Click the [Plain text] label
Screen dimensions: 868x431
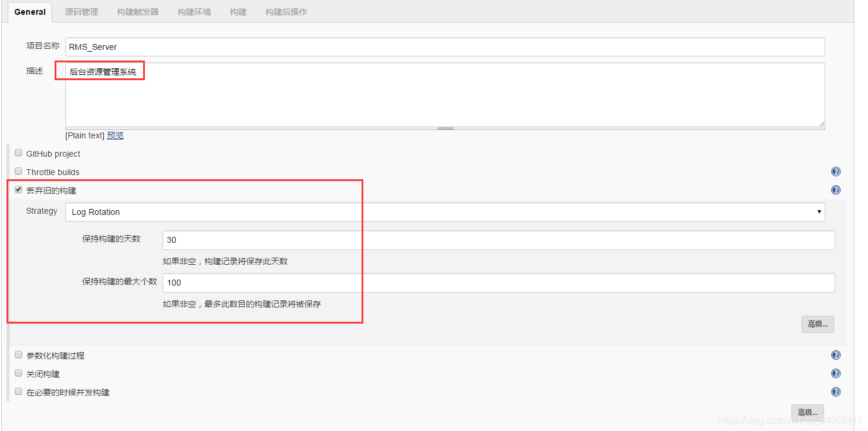[85, 135]
